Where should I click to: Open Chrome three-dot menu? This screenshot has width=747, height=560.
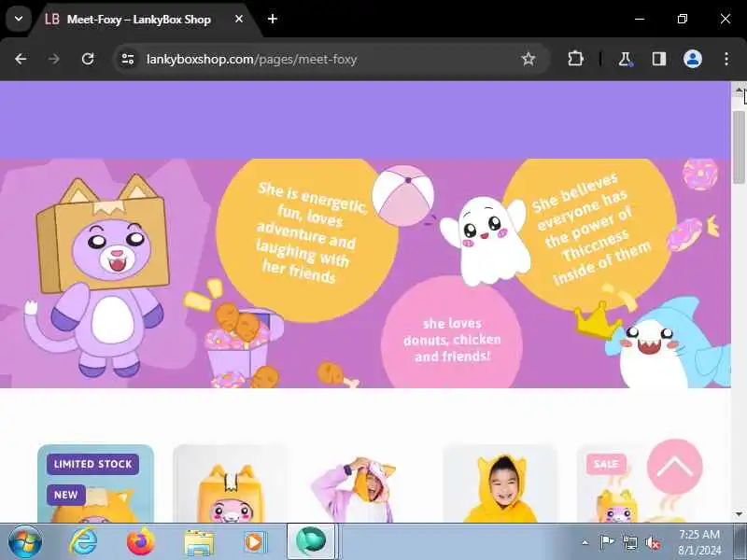pos(726,59)
